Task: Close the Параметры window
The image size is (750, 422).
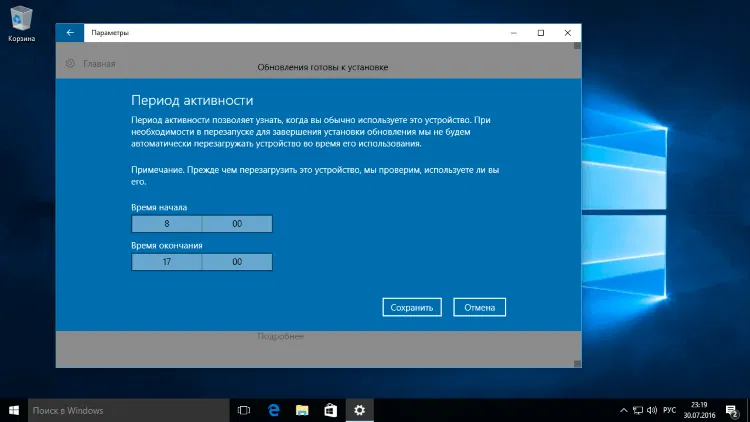Action: 568,33
